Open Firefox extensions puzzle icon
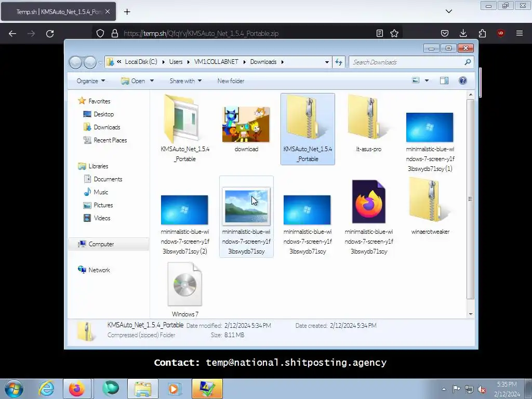The height and width of the screenshot is (399, 532). [482, 33]
